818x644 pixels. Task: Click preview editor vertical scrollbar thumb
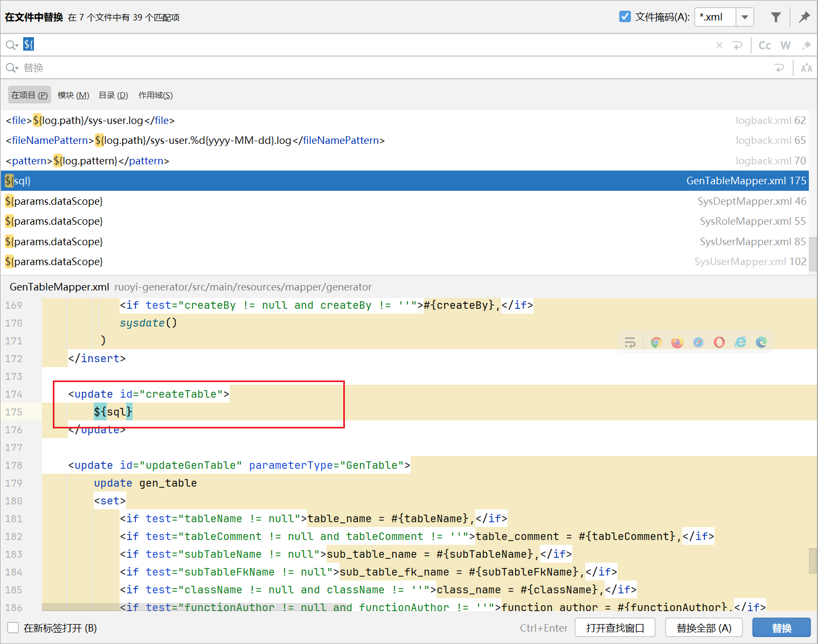pyautogui.click(x=813, y=561)
